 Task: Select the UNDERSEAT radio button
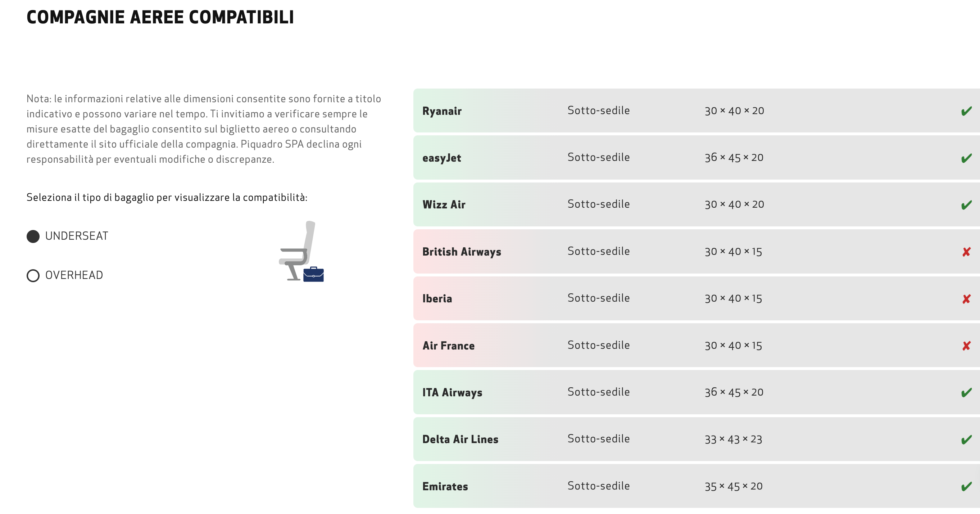[33, 236]
